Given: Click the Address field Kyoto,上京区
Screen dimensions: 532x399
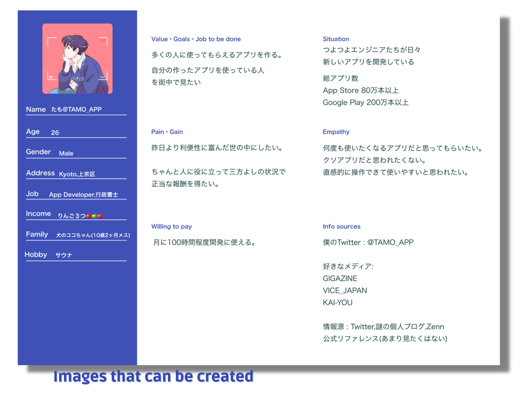Looking at the screenshot, I should pyautogui.click(x=76, y=173).
